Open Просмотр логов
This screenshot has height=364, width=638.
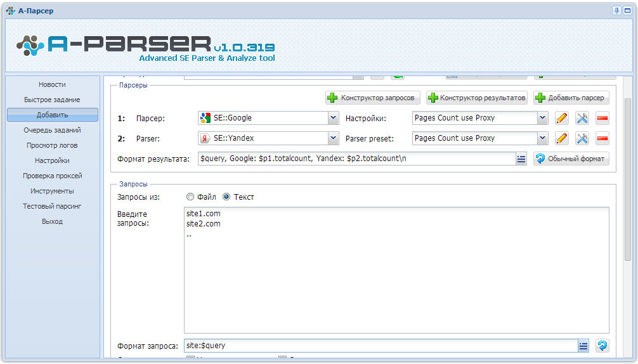(x=52, y=145)
